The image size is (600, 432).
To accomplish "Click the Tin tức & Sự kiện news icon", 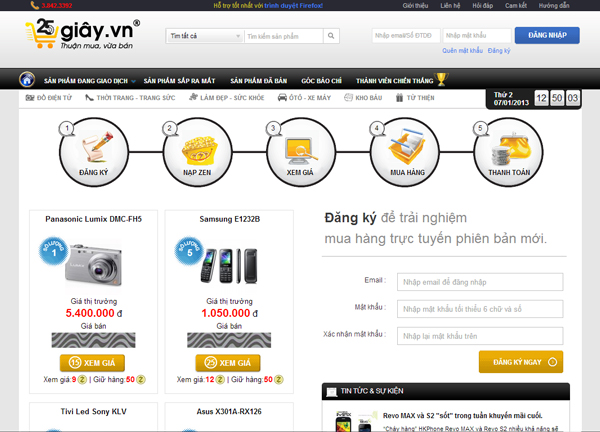I will 331,391.
